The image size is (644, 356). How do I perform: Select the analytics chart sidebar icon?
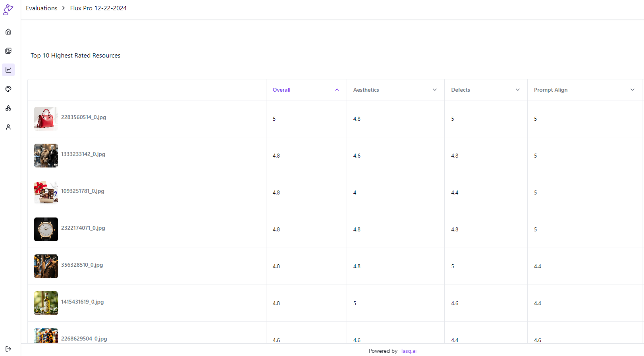[8, 70]
